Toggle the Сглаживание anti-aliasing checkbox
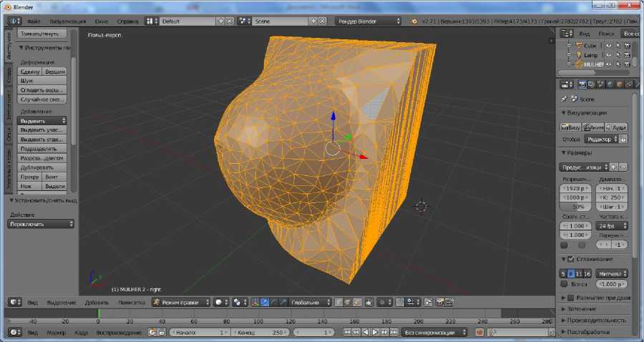 pos(570,259)
